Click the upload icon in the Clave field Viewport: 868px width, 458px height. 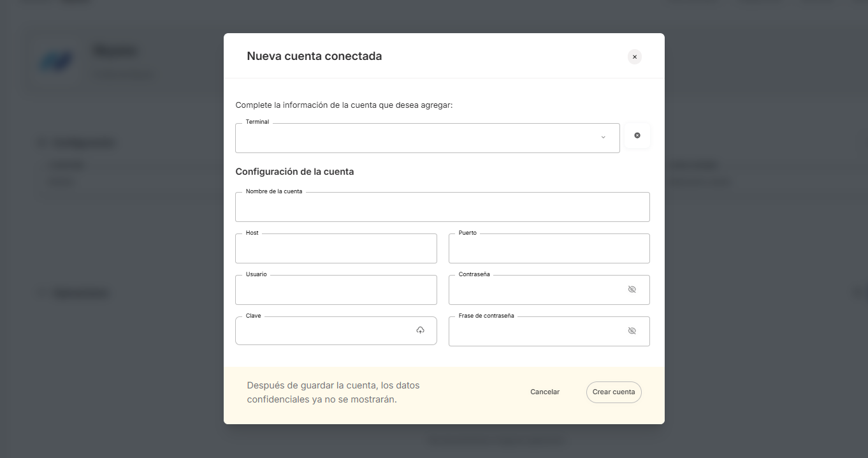421,330
